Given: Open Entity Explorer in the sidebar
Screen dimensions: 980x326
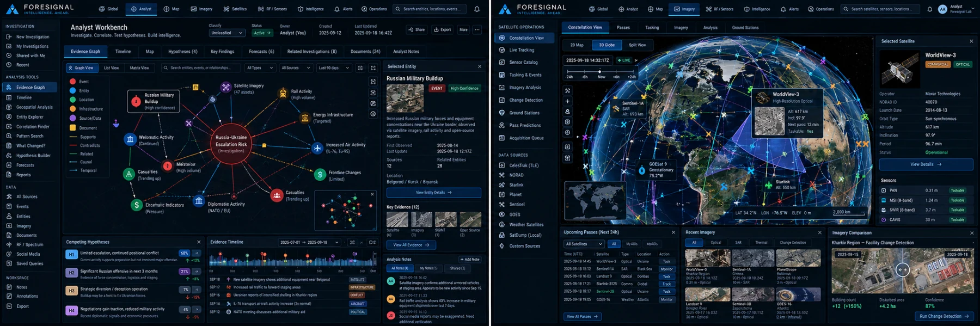Looking at the screenshot, I should point(29,117).
